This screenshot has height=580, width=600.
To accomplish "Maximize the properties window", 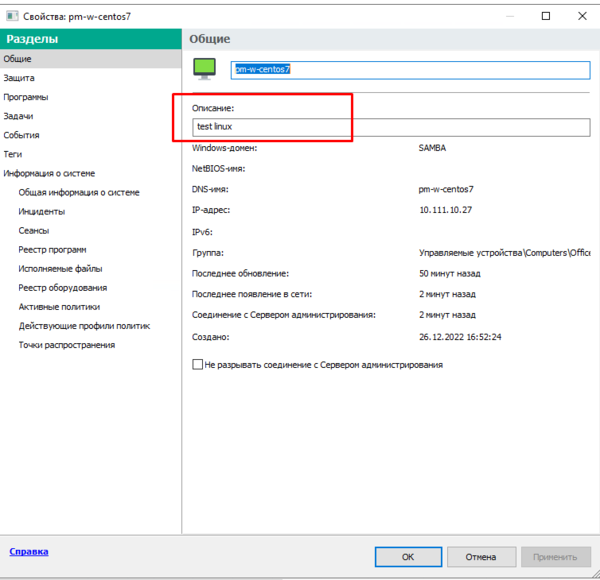I will tap(546, 16).
